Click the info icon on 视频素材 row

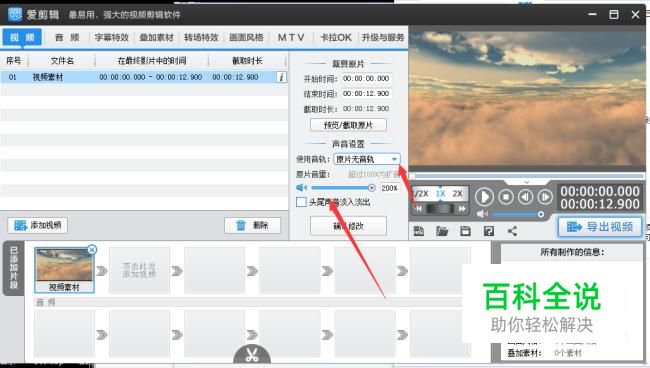[281, 77]
